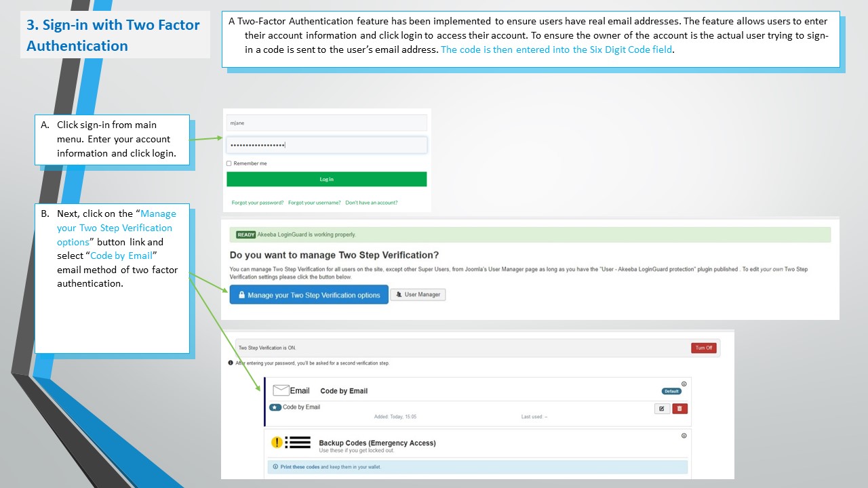This screenshot has height=488, width=868.
Task: Click the Email envelope icon
Action: [x=281, y=390]
